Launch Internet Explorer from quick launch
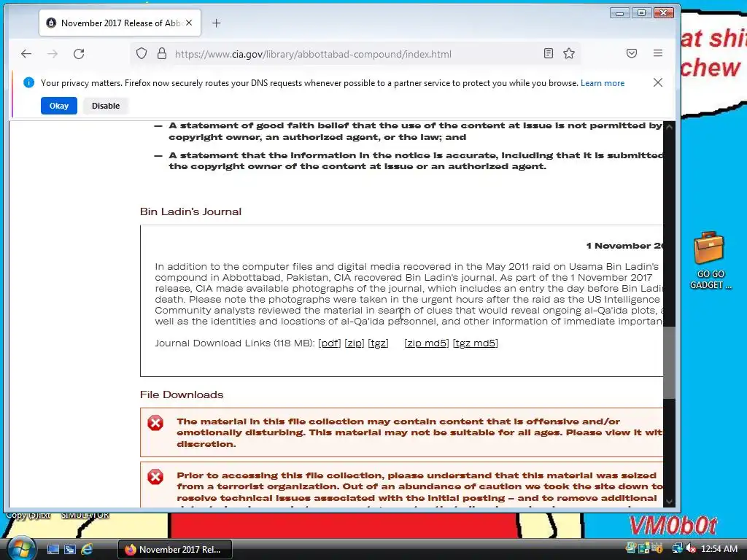 pos(87,549)
